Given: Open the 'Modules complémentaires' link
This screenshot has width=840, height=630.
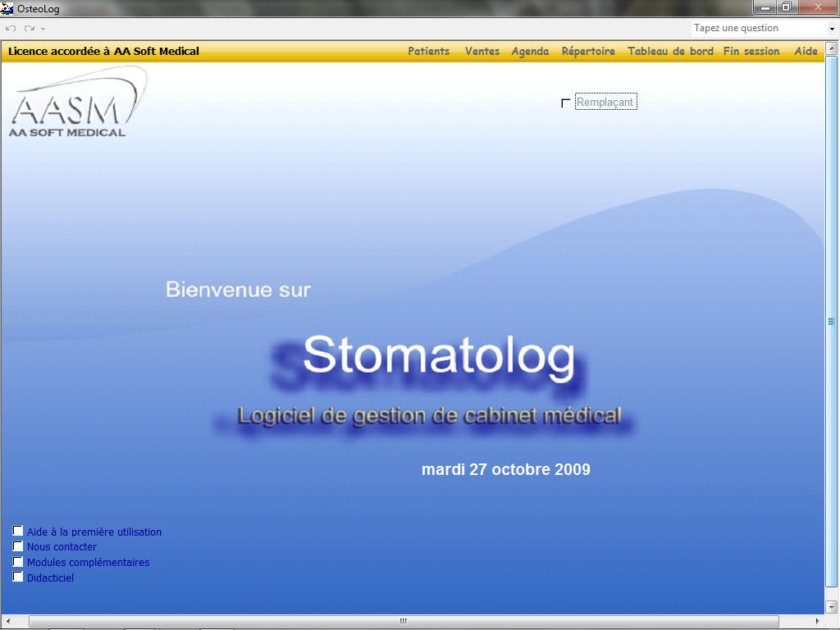Looking at the screenshot, I should [89, 563].
